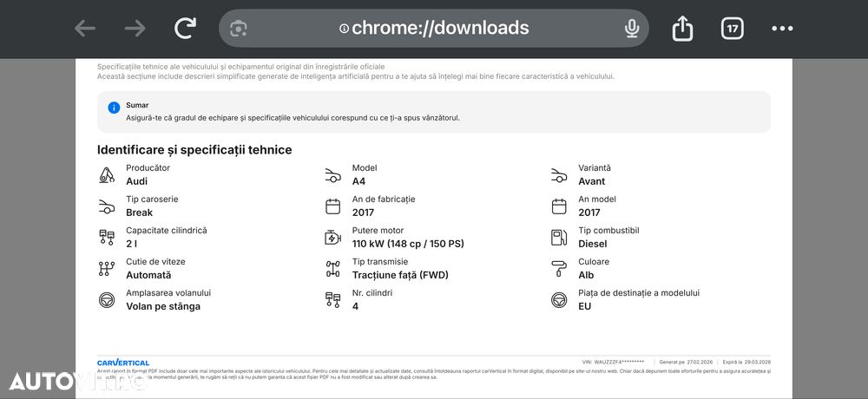The image size is (868, 399).
Task: Select the value Volan pe stânga
Action: pos(163,306)
